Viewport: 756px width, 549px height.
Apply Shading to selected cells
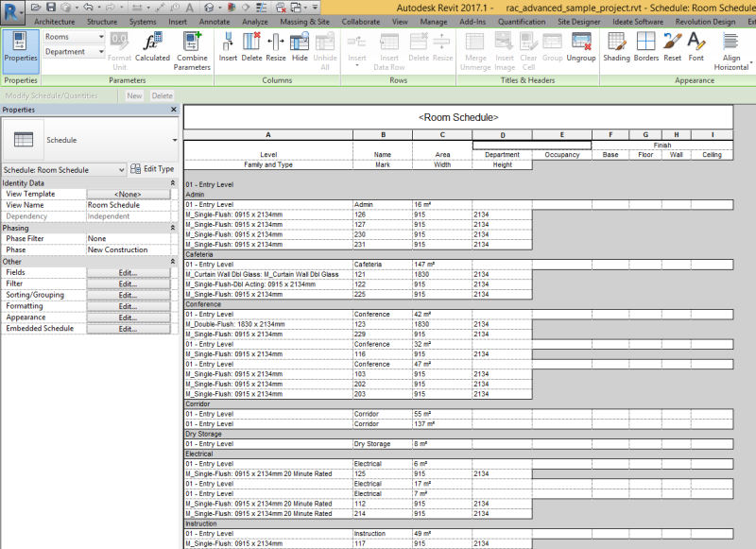(x=617, y=49)
